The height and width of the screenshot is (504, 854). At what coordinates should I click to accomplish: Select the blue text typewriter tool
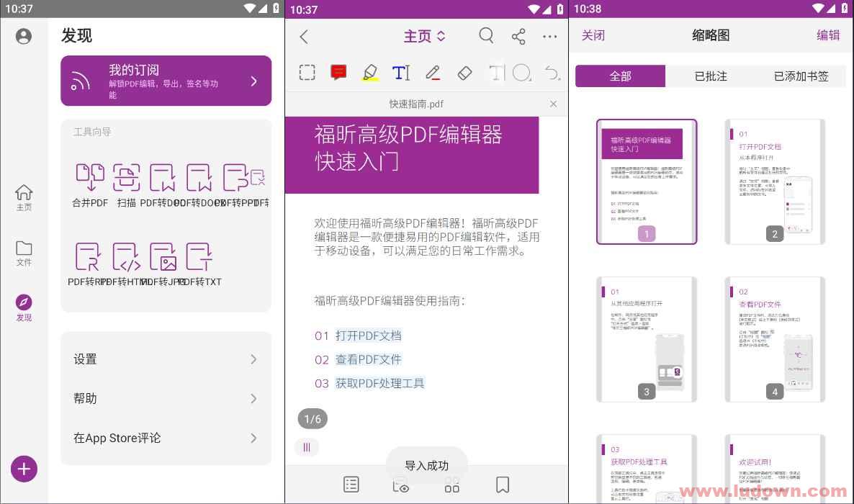click(x=401, y=73)
